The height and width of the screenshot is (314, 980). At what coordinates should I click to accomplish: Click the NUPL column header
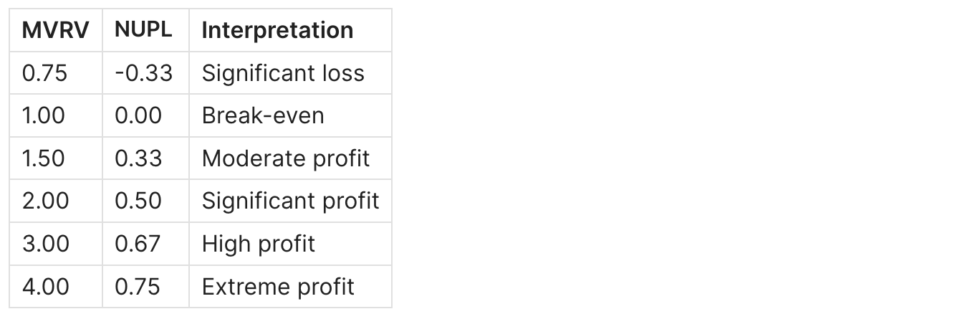[x=143, y=30]
